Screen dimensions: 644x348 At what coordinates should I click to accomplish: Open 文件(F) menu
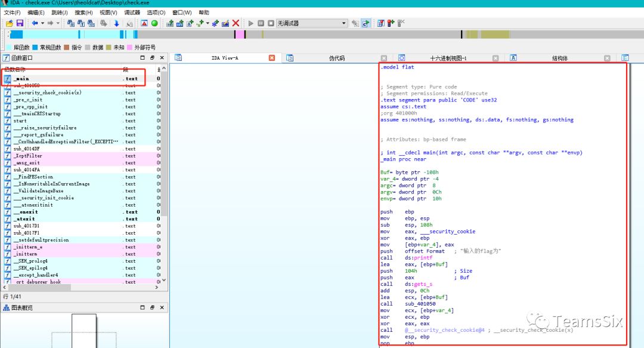12,13
